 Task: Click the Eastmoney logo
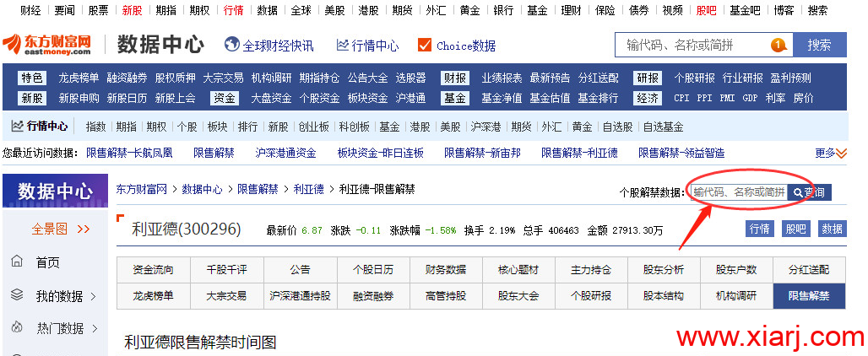click(46, 44)
